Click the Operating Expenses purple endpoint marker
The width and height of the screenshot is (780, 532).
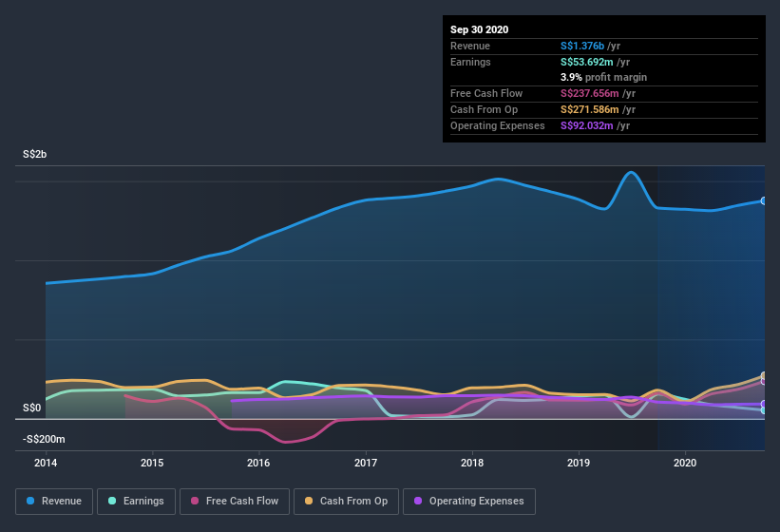click(x=764, y=404)
